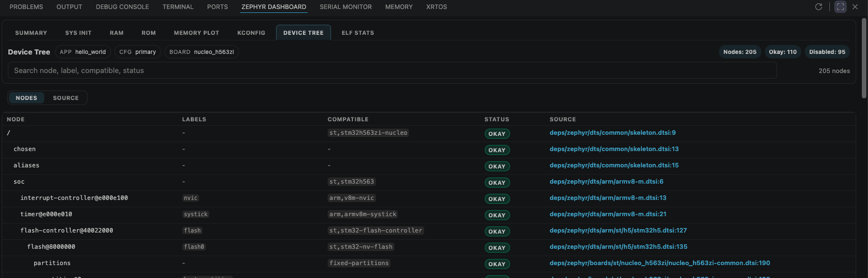Select the root '/' node row

429,133
